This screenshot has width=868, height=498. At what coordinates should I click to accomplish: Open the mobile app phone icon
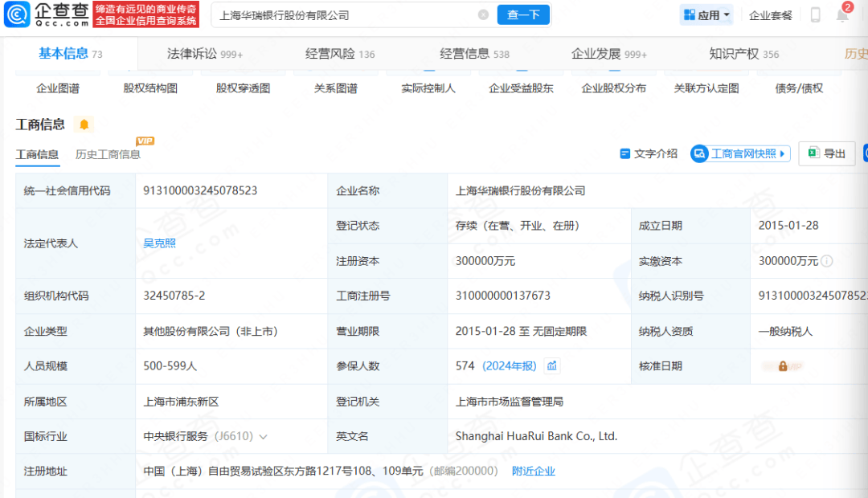point(815,14)
